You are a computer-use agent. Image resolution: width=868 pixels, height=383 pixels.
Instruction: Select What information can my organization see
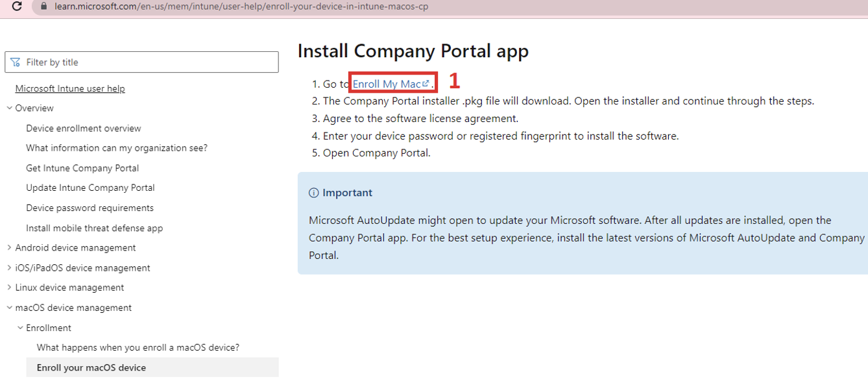117,148
